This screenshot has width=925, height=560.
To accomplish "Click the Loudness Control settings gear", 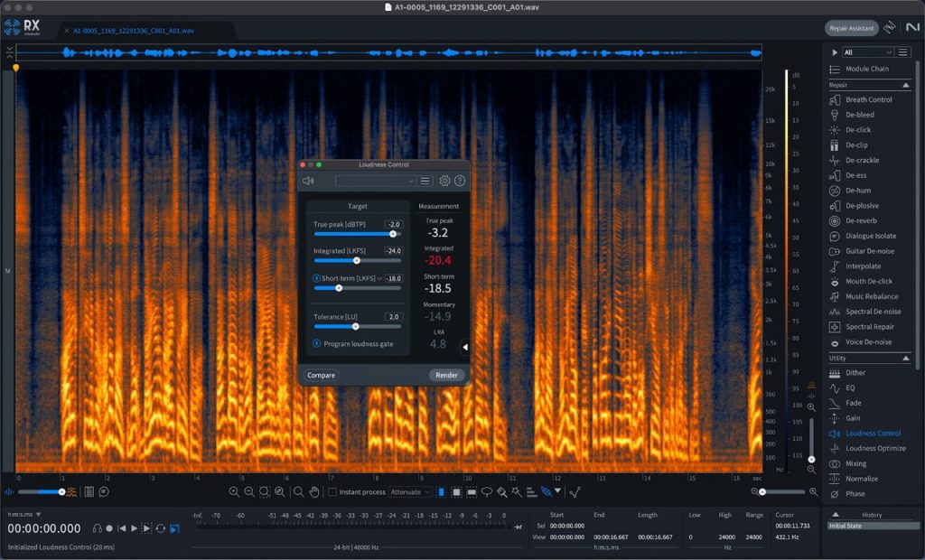I will pos(444,181).
